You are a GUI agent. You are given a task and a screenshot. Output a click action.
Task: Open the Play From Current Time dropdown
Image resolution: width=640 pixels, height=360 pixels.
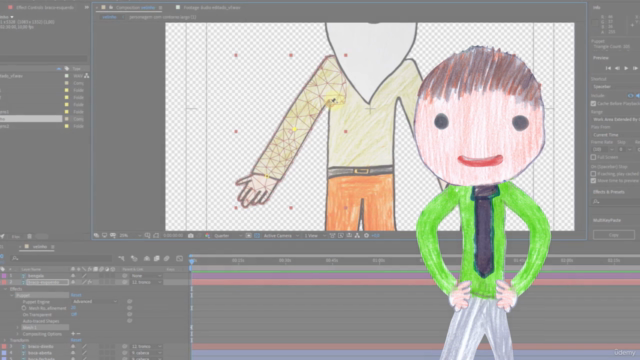coord(616,135)
